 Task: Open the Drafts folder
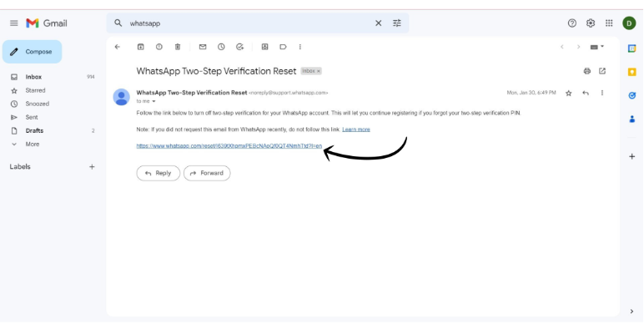click(34, 131)
